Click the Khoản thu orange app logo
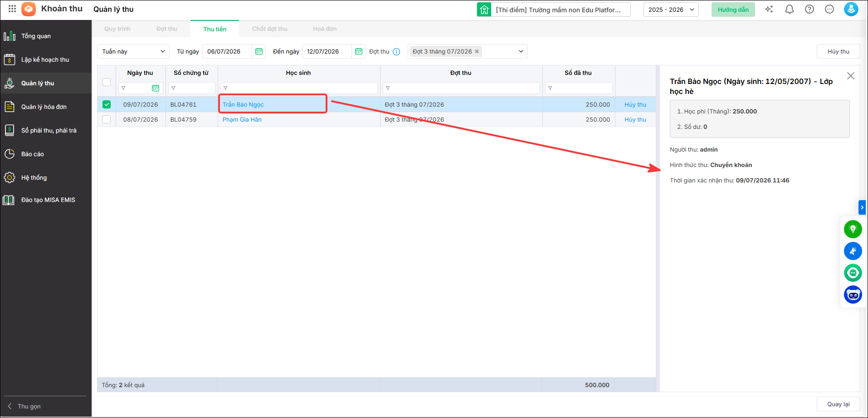This screenshot has width=868, height=418. (29, 9)
